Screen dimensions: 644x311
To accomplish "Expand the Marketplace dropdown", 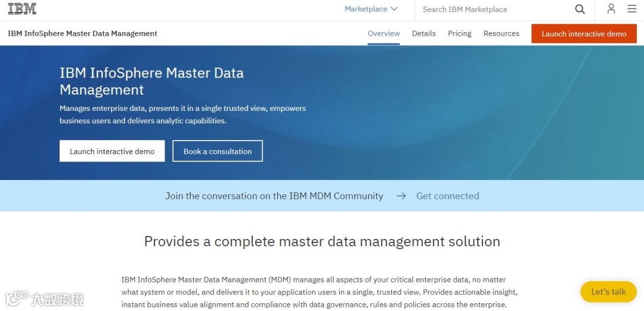I will coord(371,9).
